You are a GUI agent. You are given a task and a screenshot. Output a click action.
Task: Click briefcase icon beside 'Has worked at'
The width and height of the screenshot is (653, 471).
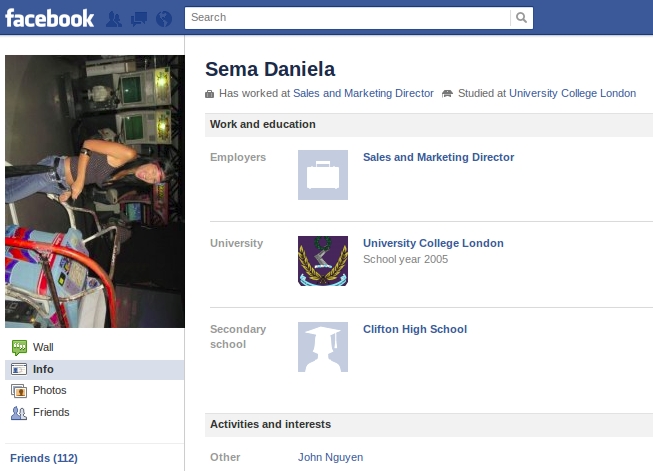(x=209, y=94)
